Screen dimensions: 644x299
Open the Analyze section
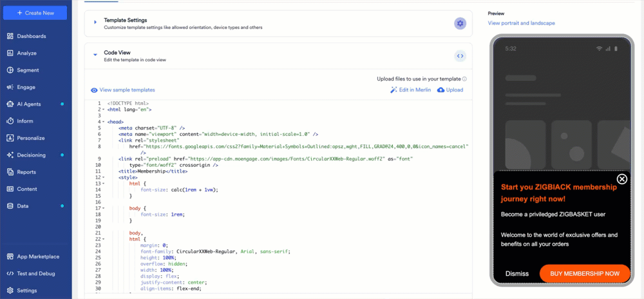tap(26, 53)
